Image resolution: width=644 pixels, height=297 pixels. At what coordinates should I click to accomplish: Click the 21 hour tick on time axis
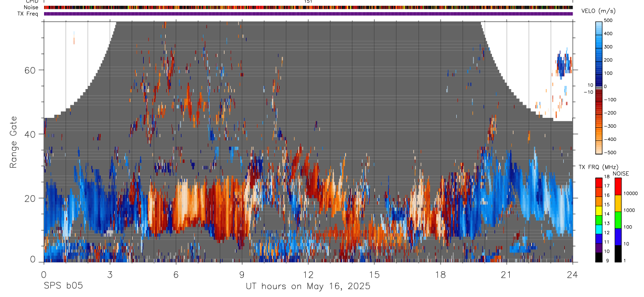coord(507,274)
